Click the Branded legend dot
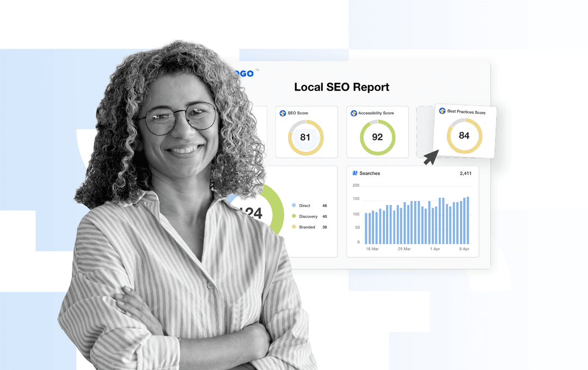The image size is (588, 370). pyautogui.click(x=293, y=227)
